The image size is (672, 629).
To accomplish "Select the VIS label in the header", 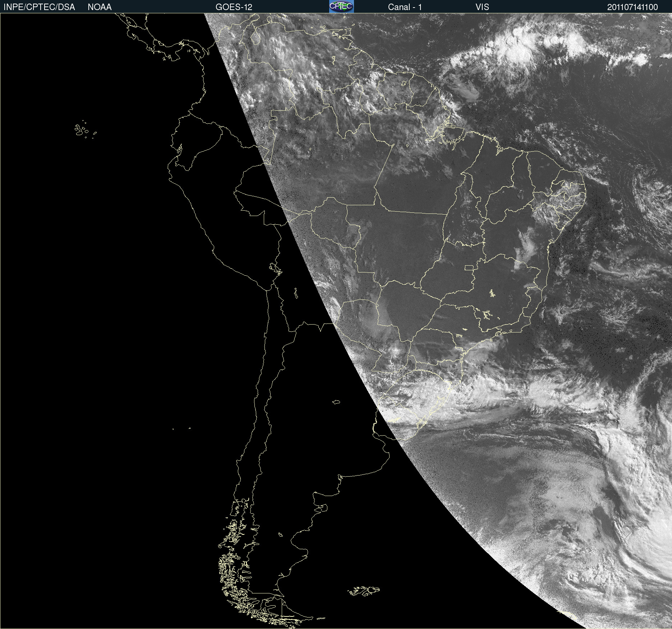I will (x=482, y=7).
